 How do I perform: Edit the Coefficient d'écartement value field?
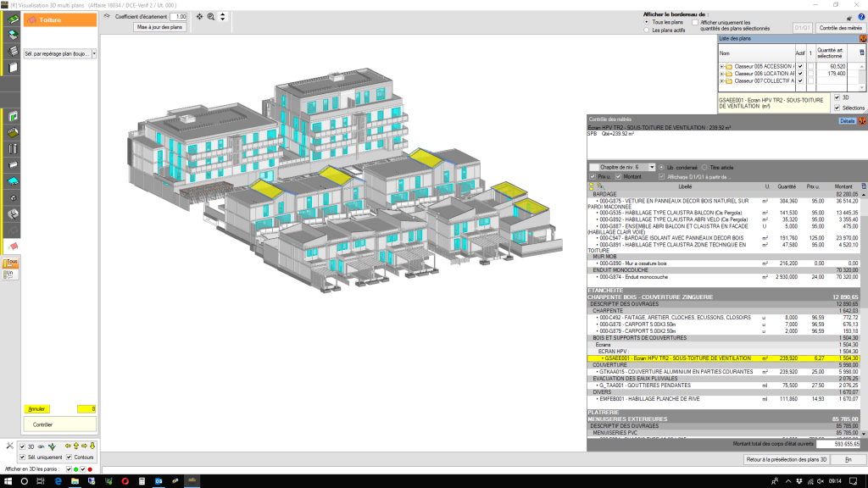point(178,17)
